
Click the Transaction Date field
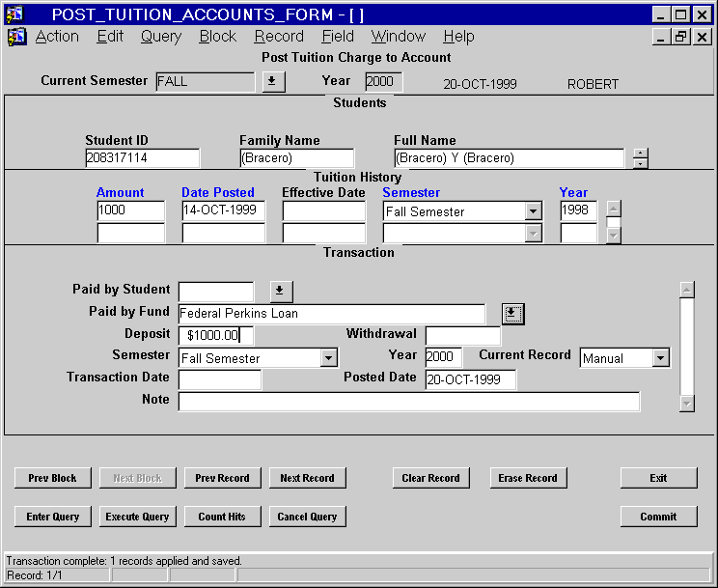click(220, 380)
